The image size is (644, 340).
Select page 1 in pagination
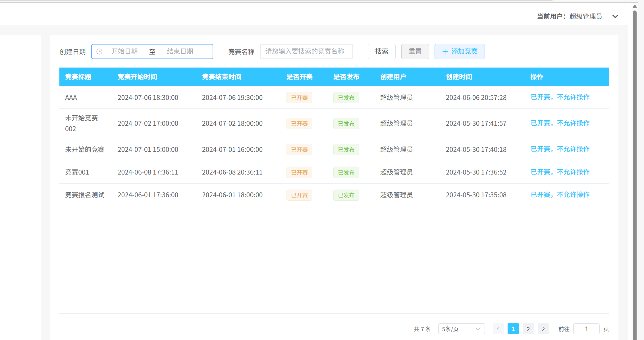pos(513,329)
